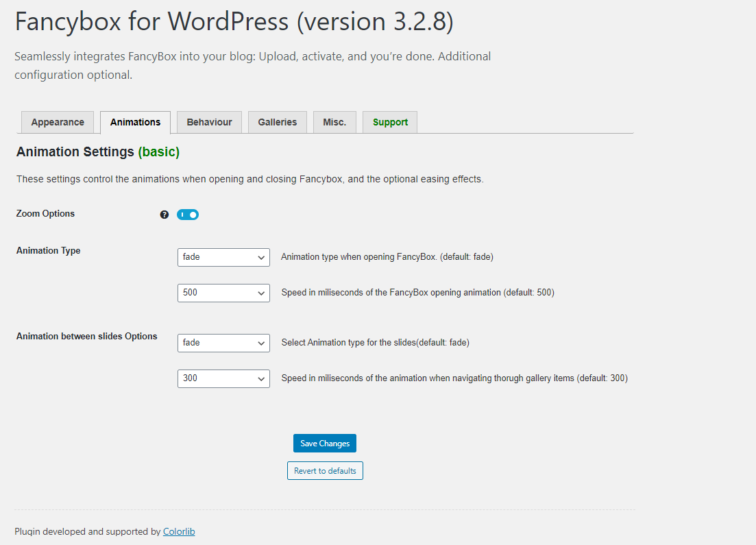Open the slide speed 300 dropdown
The image size is (756, 545).
223,378
